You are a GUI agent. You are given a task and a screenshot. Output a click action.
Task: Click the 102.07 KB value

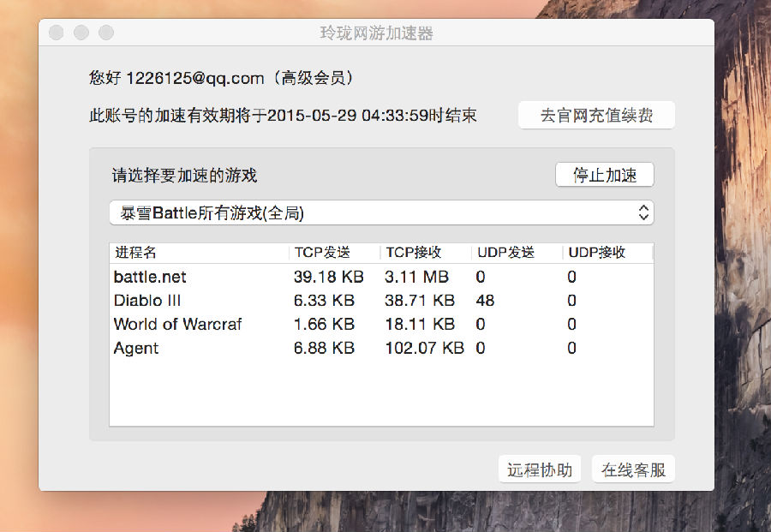tap(424, 348)
